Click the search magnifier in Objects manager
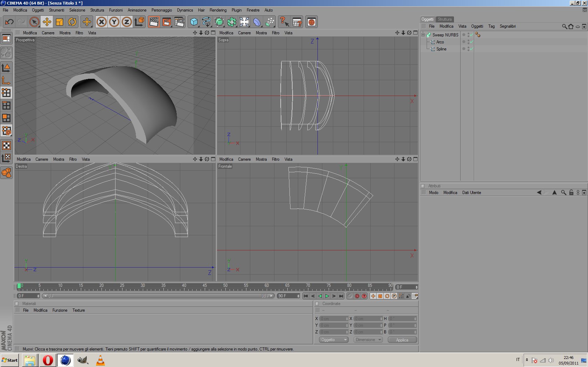This screenshot has width=588, height=367. click(564, 26)
